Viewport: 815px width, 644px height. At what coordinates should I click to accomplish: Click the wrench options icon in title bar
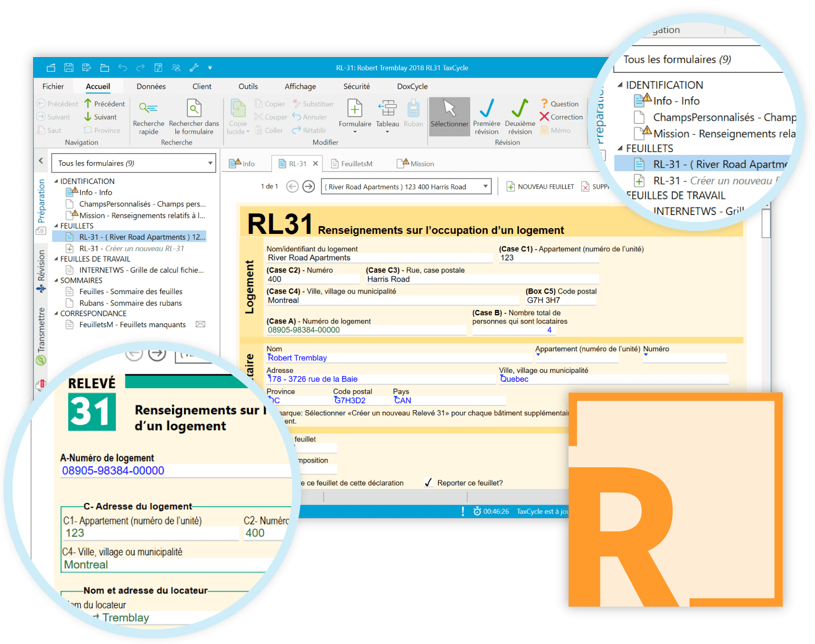point(194,68)
